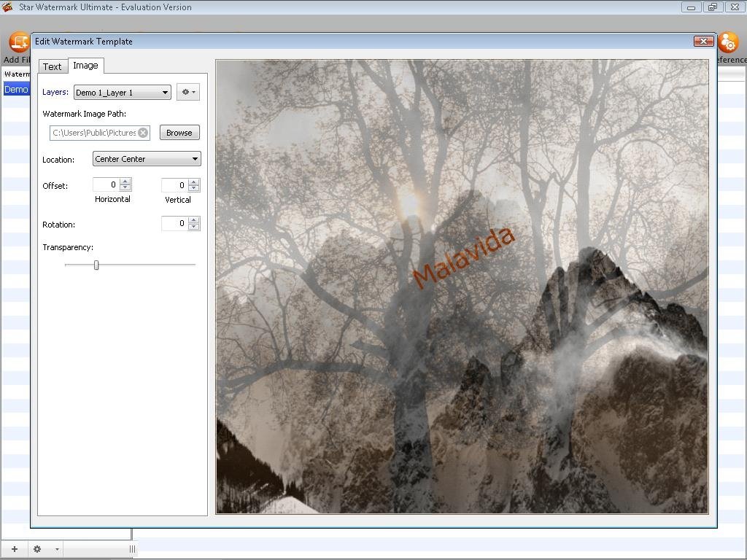
Task: Increase the Horizontal offset value
Action: tap(125, 182)
